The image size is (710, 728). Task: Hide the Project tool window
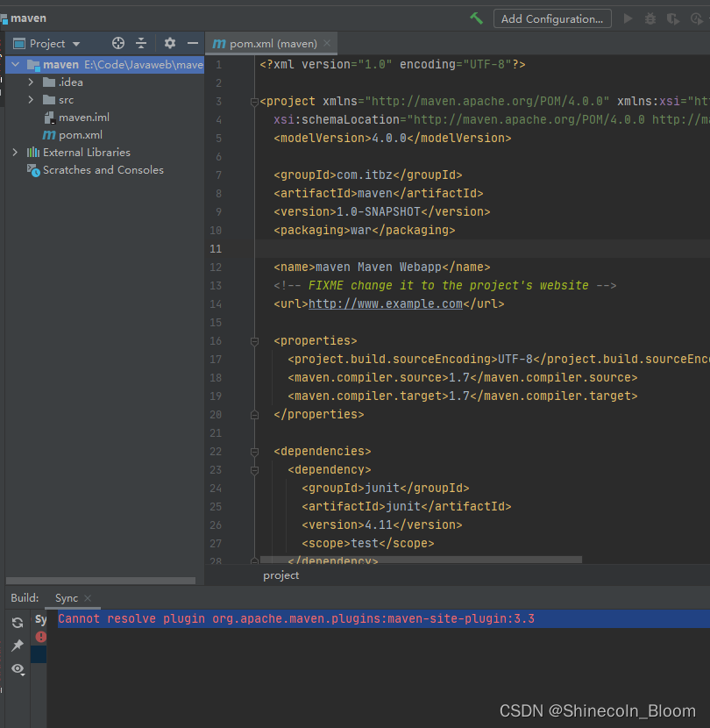193,43
